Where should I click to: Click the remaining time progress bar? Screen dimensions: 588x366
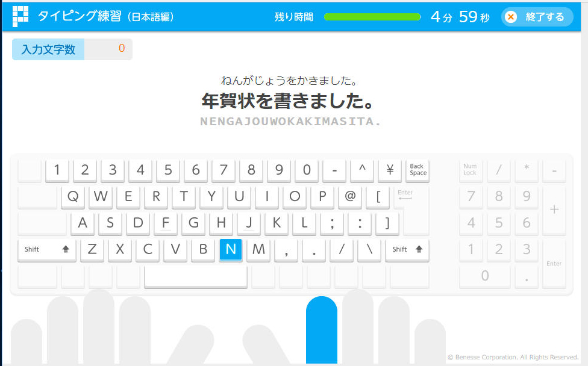click(372, 17)
